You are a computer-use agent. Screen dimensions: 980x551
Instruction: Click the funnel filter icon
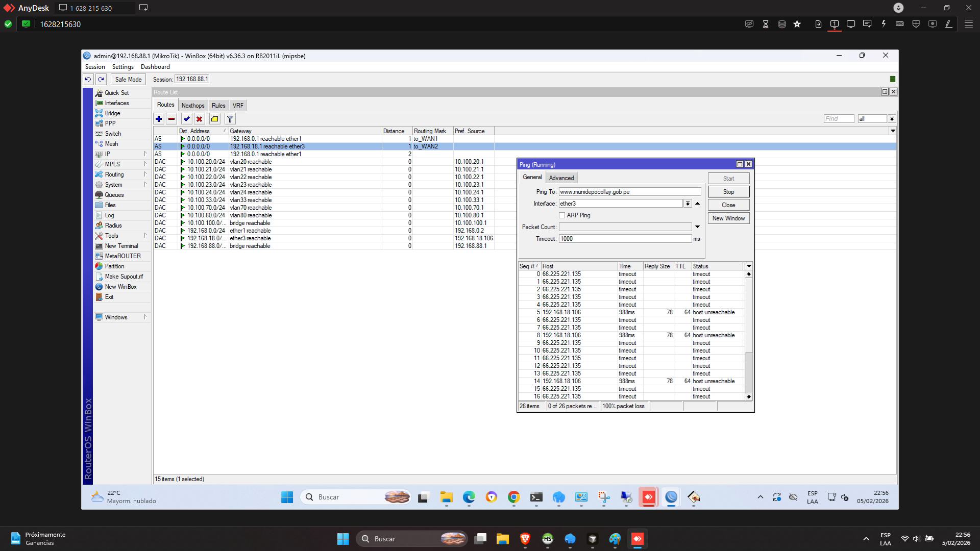tap(230, 119)
